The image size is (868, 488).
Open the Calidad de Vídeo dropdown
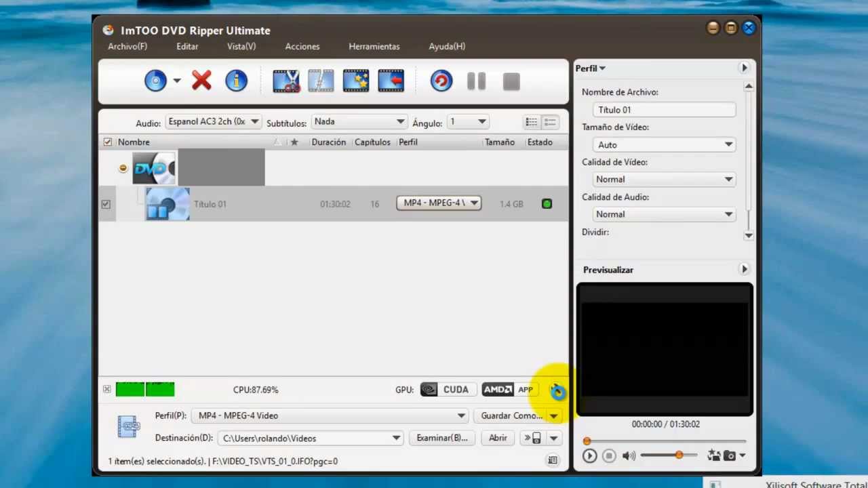click(664, 179)
